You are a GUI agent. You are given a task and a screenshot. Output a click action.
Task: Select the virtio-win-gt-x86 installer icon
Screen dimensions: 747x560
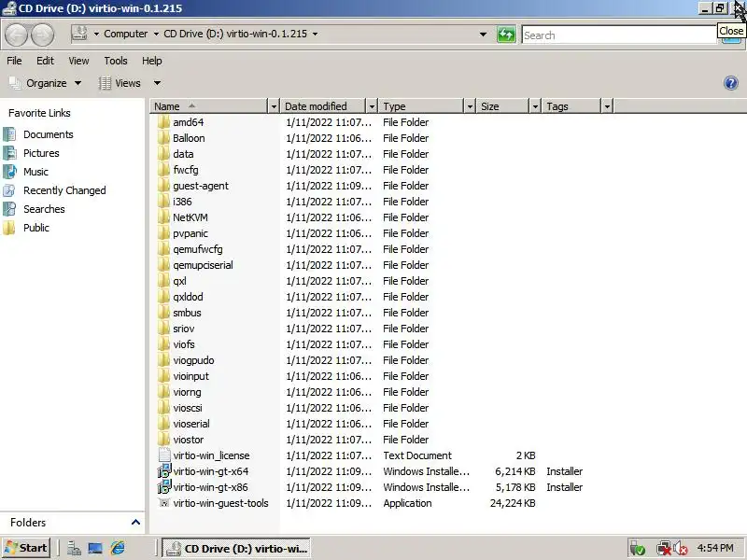[164, 487]
